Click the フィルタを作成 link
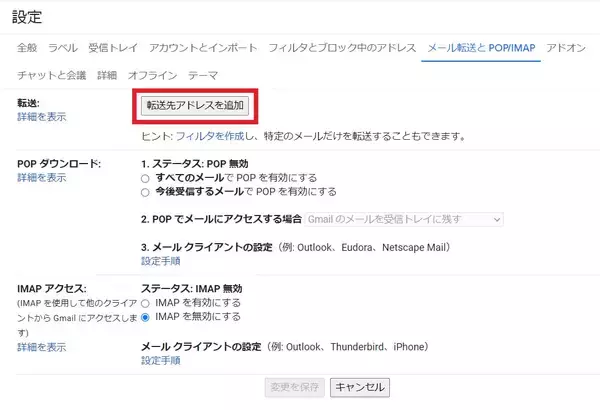Image resolution: width=600 pixels, height=410 pixels. pyautogui.click(x=205, y=135)
